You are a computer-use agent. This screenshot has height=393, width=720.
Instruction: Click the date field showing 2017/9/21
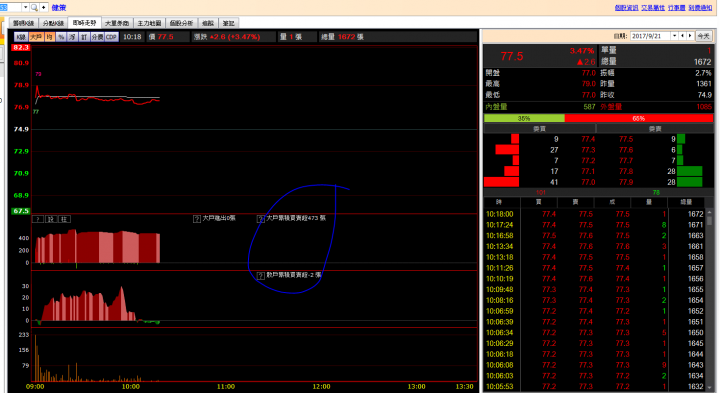tap(651, 36)
